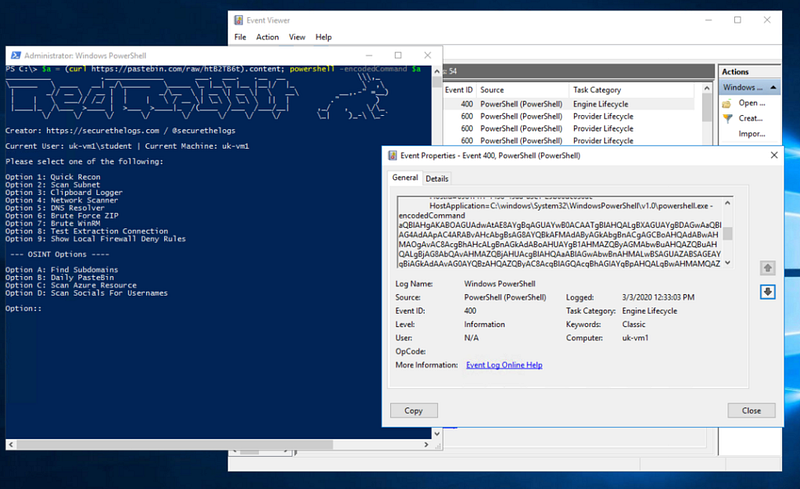Close the Event Properties dialog with X
Screen dimensions: 800x489
click(774, 155)
